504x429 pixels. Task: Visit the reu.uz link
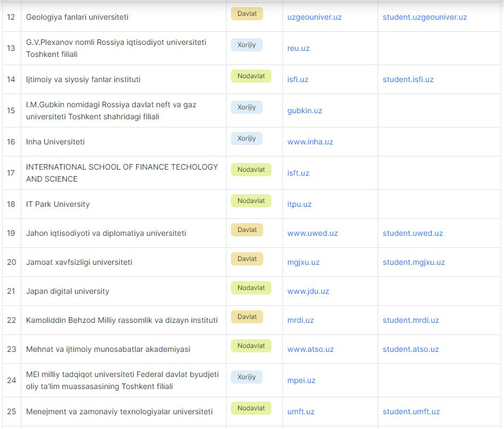click(x=298, y=48)
